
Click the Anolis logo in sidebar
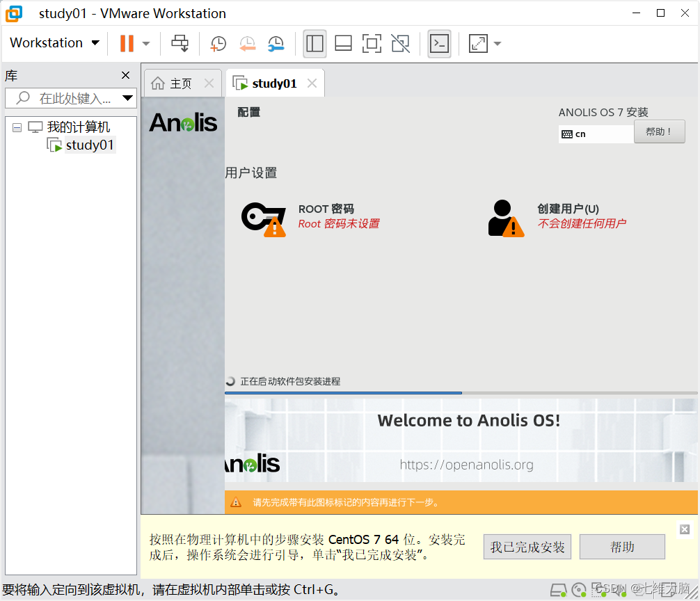click(x=183, y=122)
